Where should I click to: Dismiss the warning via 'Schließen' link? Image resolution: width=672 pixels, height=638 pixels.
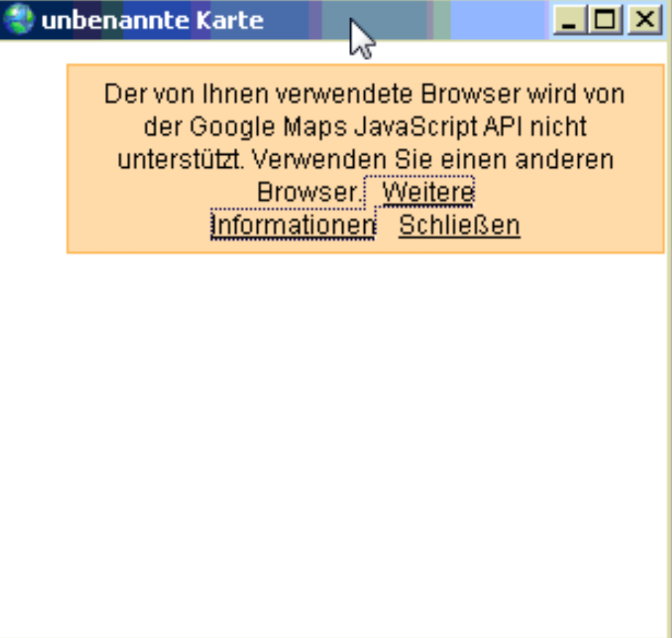[x=459, y=225]
